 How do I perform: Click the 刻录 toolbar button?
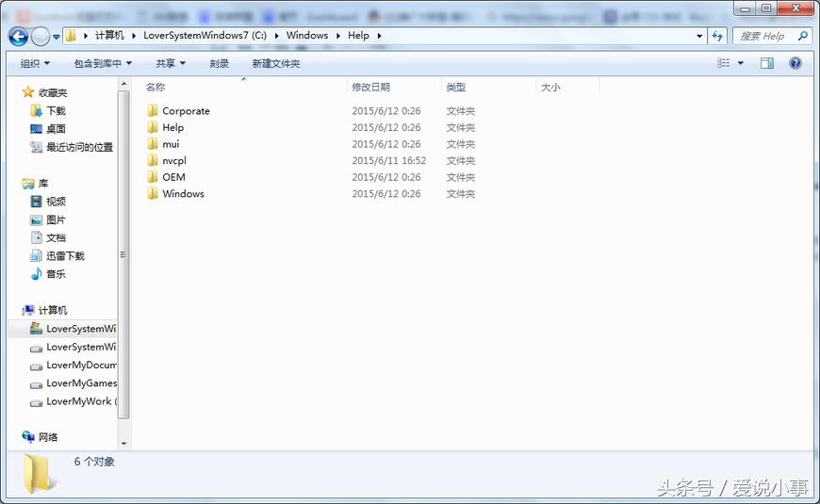(219, 64)
